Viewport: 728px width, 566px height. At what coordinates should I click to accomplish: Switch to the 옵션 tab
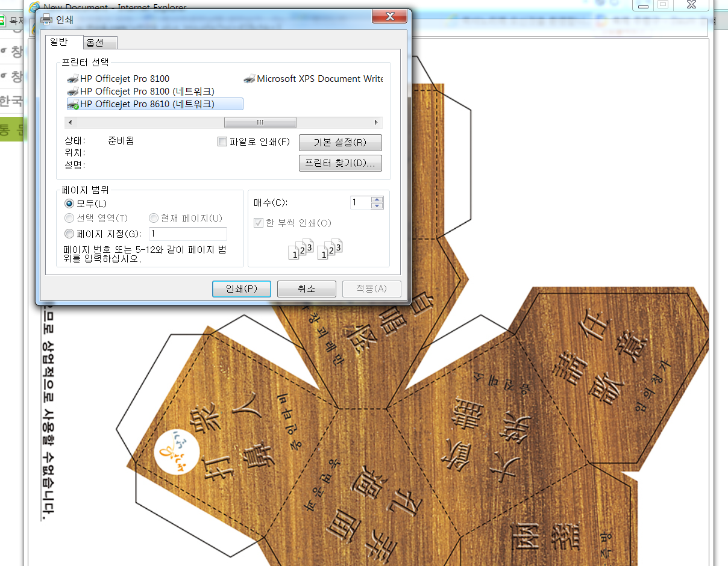point(95,43)
